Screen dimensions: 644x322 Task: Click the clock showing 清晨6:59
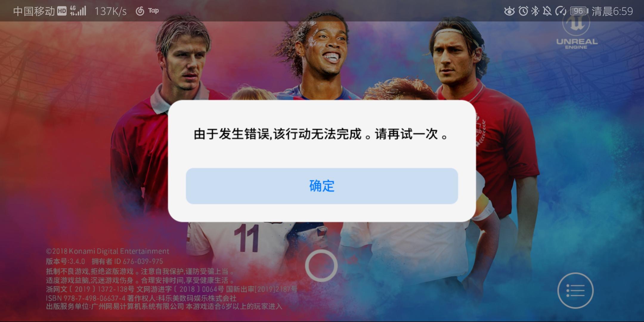click(x=612, y=11)
